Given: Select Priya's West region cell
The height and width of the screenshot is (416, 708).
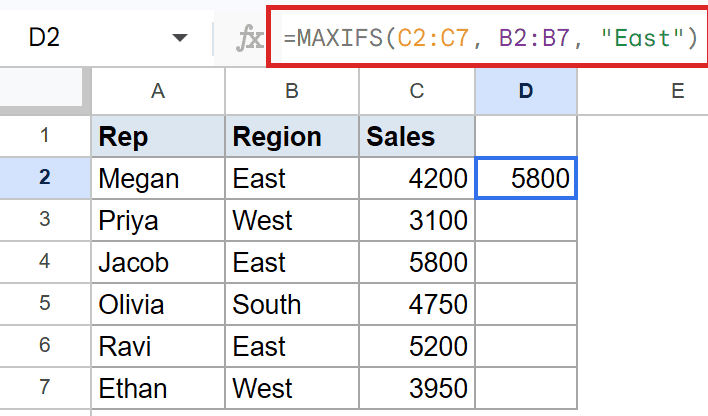Looking at the screenshot, I should pos(292,220).
